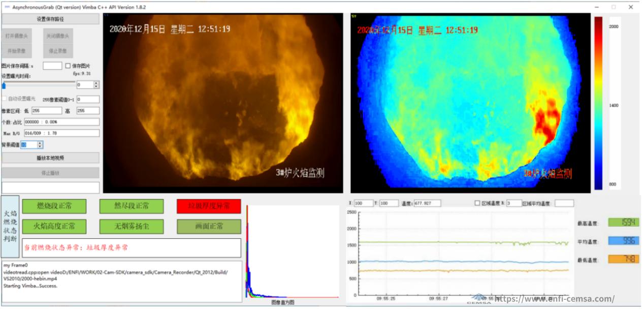
Task: Click the X coordinate input field
Action: (364, 203)
